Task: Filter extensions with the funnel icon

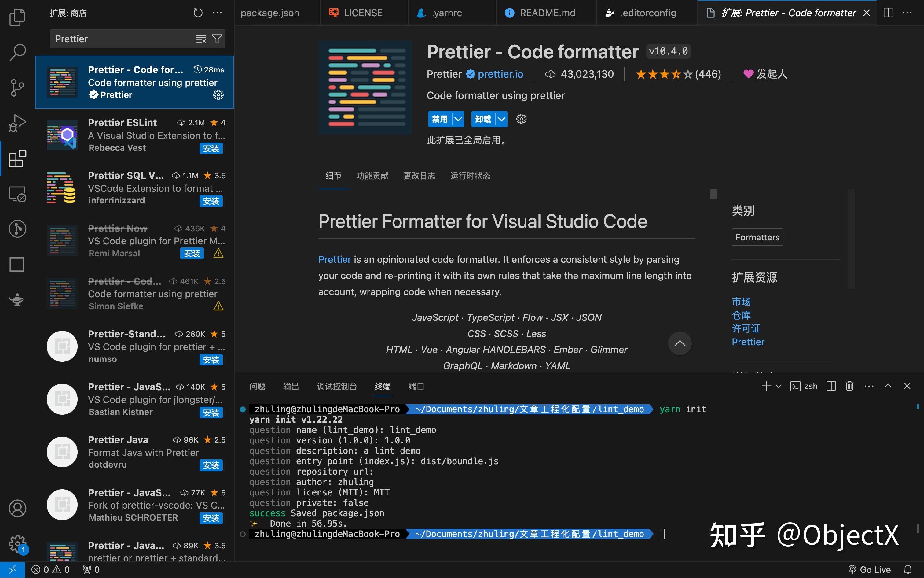Action: 217,39
